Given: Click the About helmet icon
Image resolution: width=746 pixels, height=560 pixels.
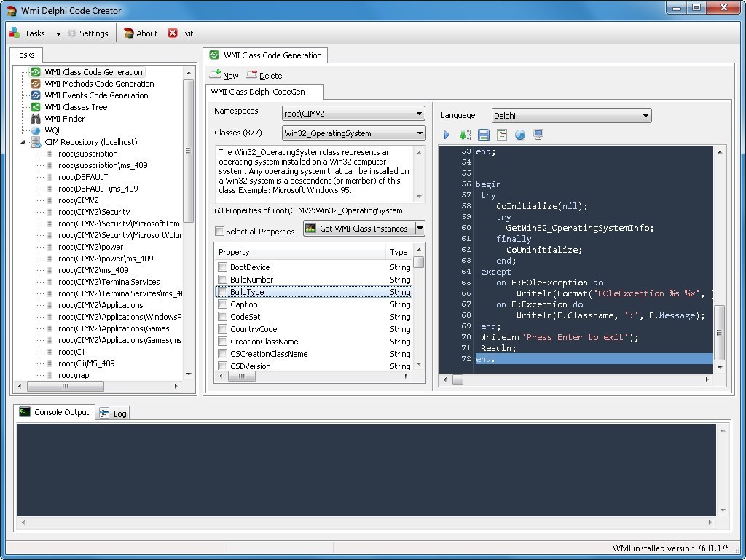Looking at the screenshot, I should (x=128, y=33).
